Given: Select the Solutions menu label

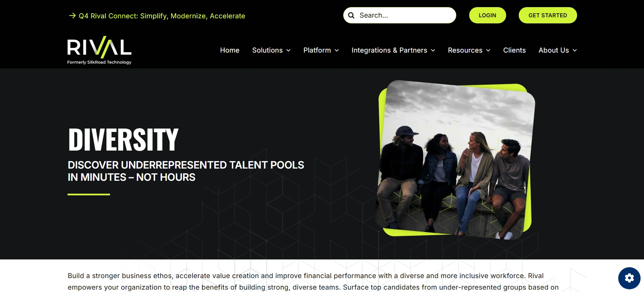Looking at the screenshot, I should (x=268, y=50).
